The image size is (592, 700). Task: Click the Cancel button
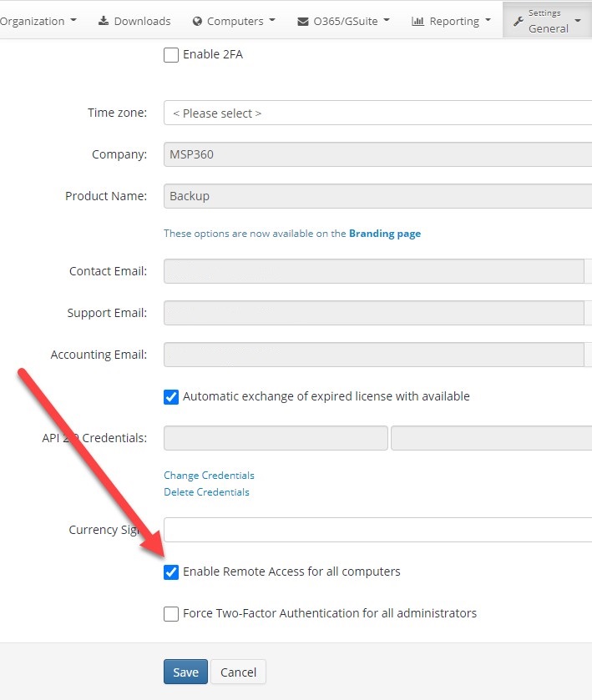238,672
